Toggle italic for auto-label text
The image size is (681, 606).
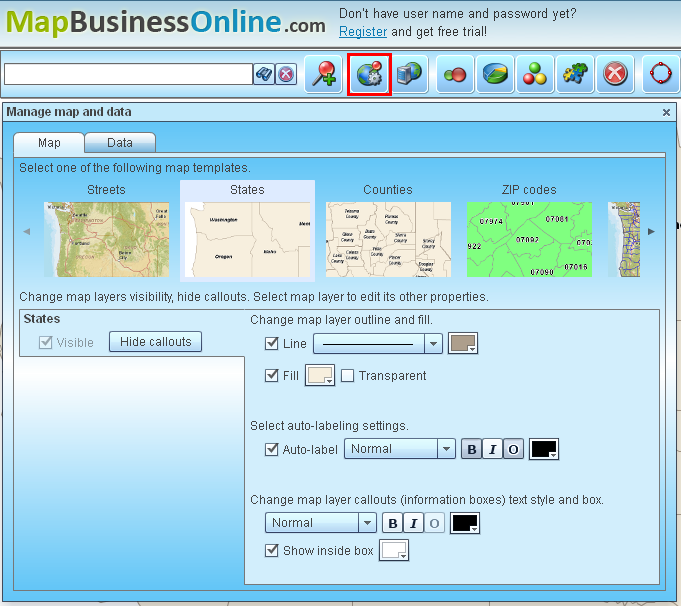(x=493, y=449)
